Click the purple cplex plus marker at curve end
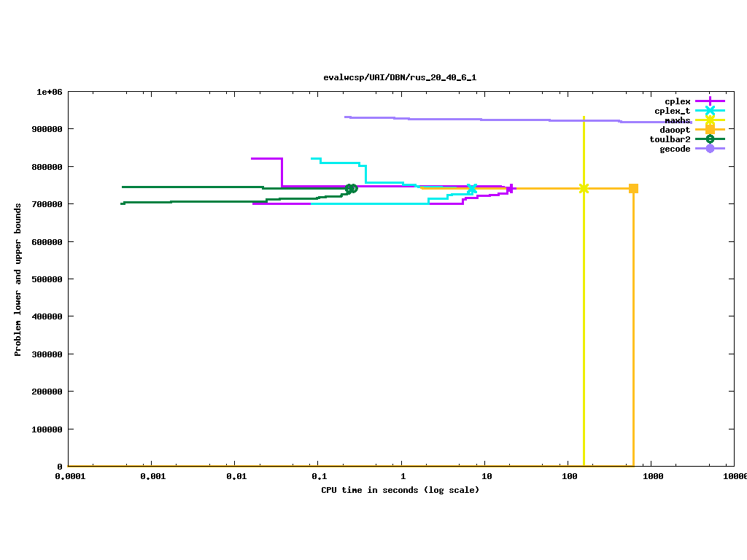 coord(511,188)
